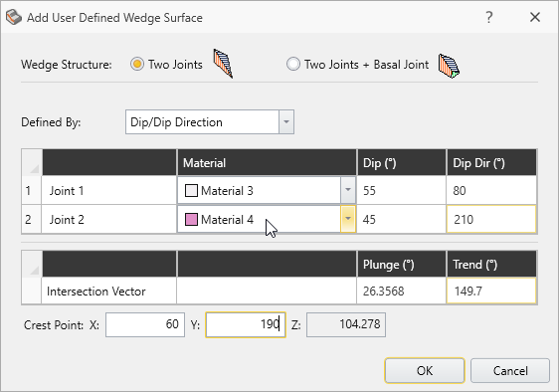
Task: Close the Add User Defined Wedge Surface dialog
Action: click(535, 17)
